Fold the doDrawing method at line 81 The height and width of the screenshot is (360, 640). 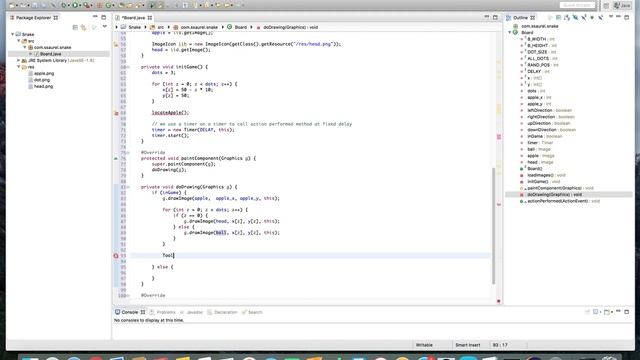[x=128, y=187]
